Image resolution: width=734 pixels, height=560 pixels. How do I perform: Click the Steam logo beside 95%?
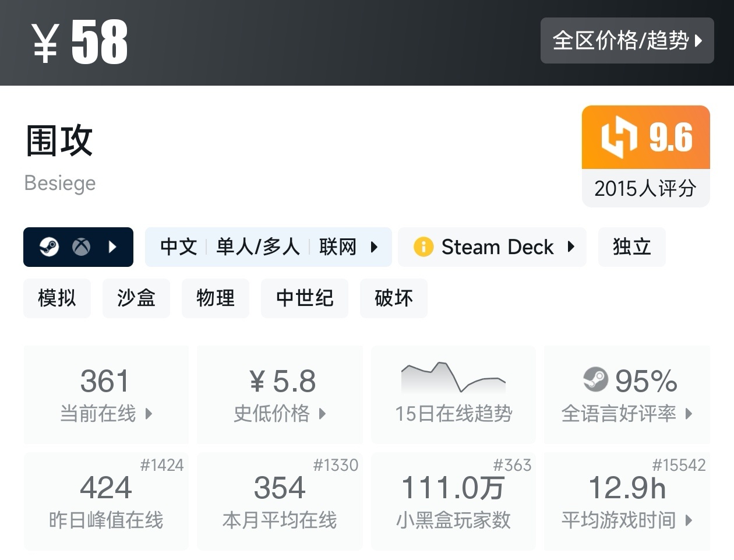[595, 380]
